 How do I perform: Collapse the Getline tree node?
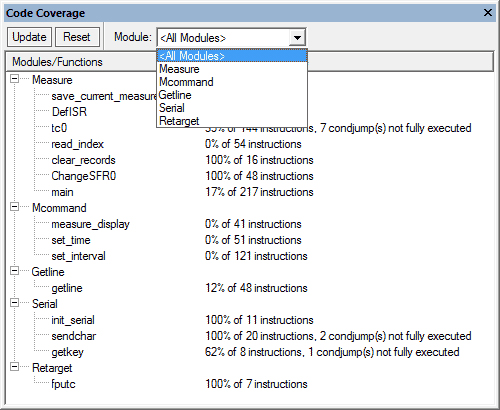(x=14, y=271)
